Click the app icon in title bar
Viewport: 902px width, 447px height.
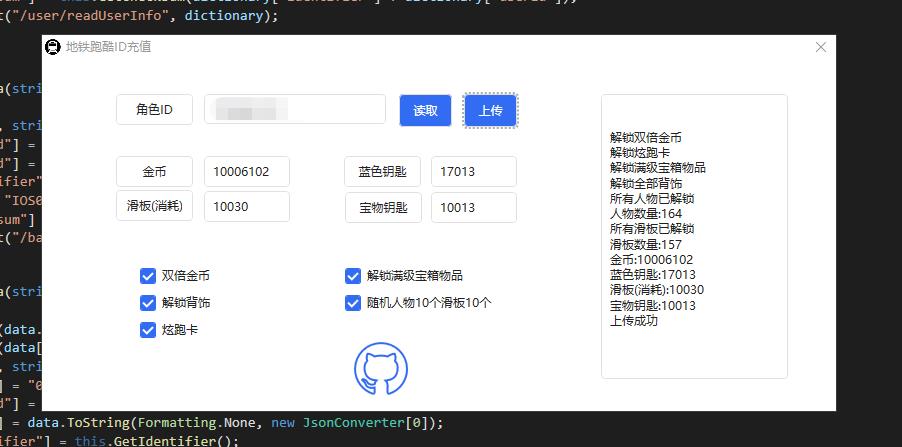[x=52, y=47]
